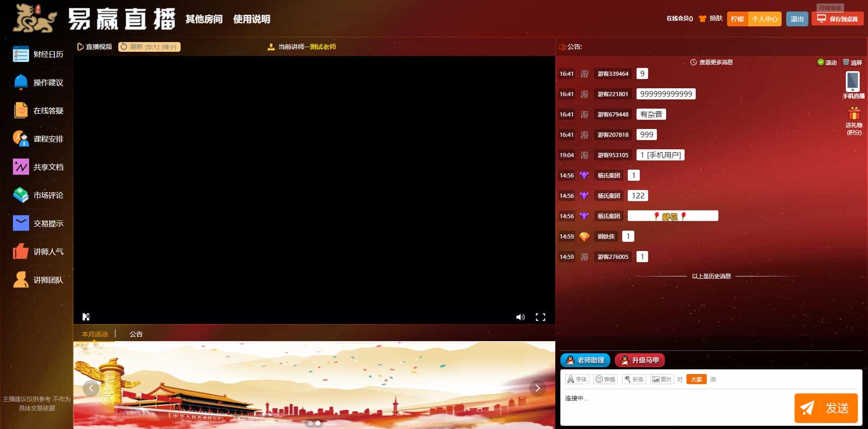
Task: Click the 放大 enlarge video link
Action: pyautogui.click(x=152, y=47)
